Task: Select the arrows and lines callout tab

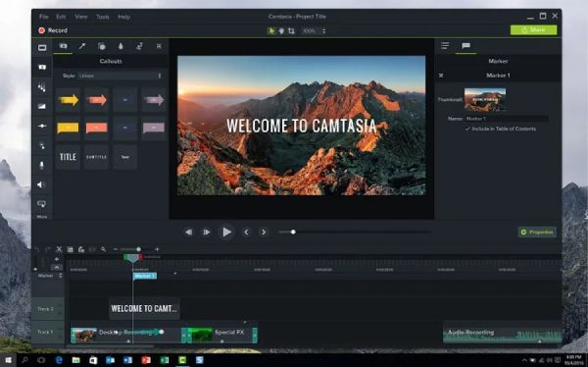Action: (82, 46)
